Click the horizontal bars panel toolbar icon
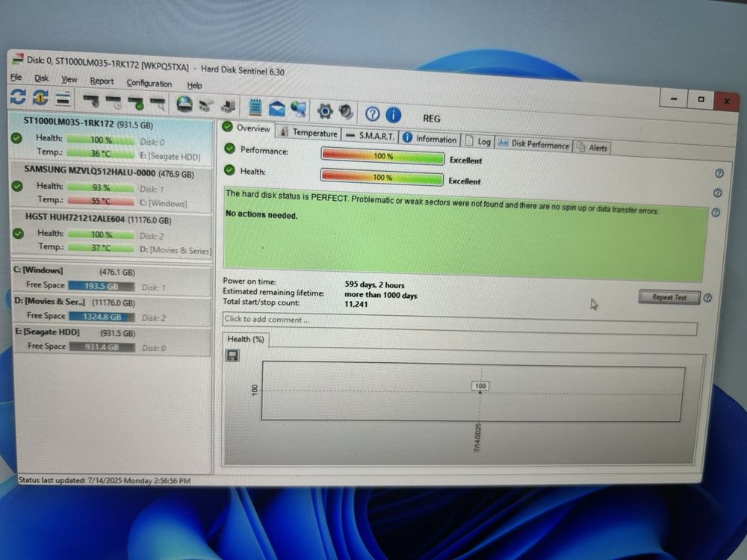The height and width of the screenshot is (560, 747). point(63,99)
